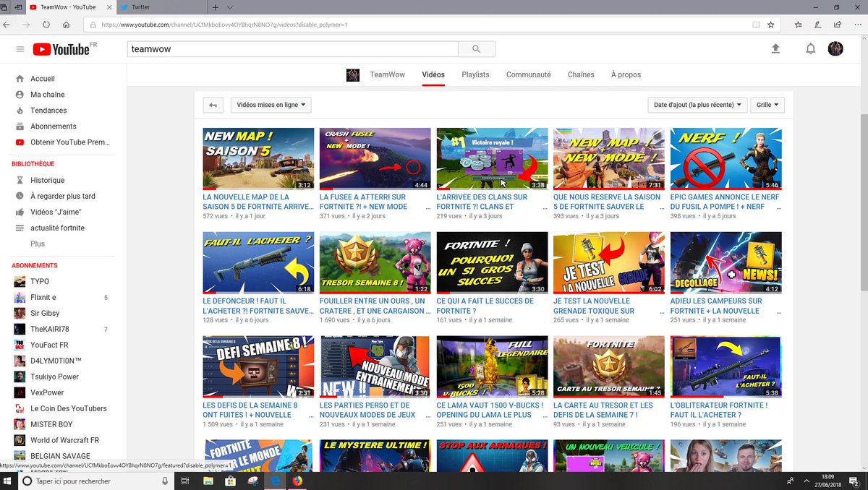This screenshot has width=868, height=490.
Task: Click the TeamWow channel name tab
Action: coord(387,74)
